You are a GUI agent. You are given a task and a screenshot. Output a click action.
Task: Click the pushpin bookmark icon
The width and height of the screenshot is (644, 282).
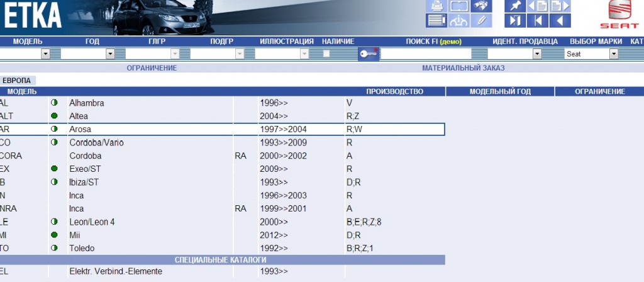[514, 6]
